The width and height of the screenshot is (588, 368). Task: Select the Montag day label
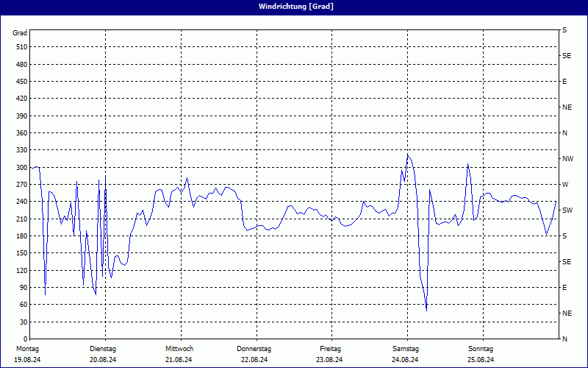pyautogui.click(x=27, y=349)
